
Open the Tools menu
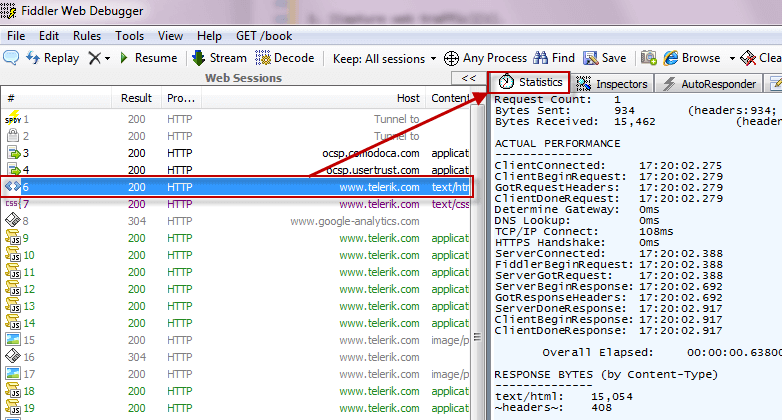coord(129,35)
